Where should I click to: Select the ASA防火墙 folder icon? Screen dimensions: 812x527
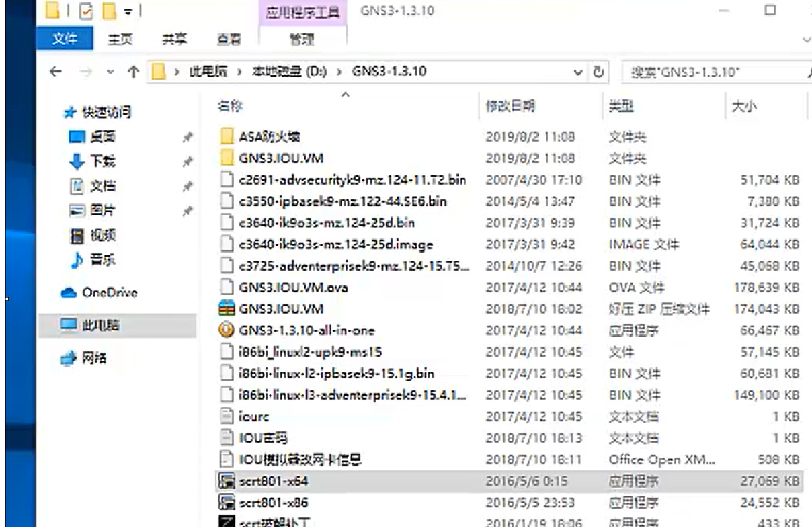[x=226, y=136]
